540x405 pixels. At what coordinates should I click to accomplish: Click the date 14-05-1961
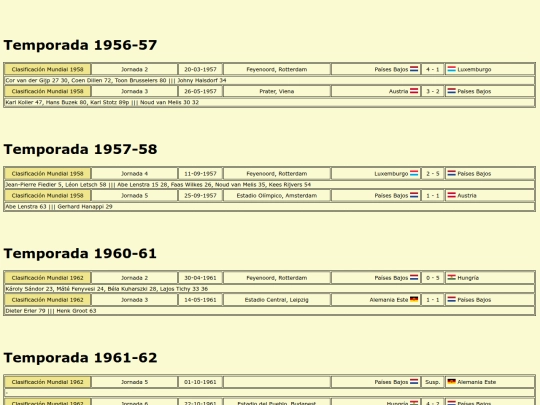click(200, 300)
